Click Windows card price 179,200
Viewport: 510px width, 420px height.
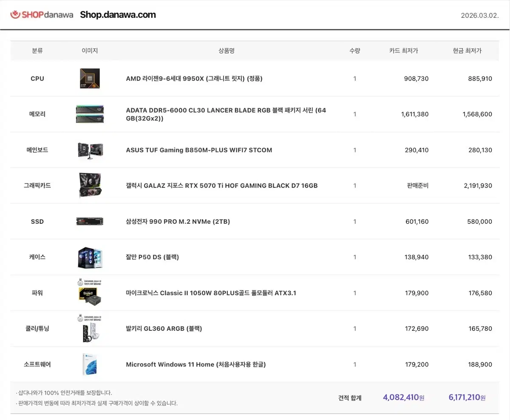pos(416,364)
